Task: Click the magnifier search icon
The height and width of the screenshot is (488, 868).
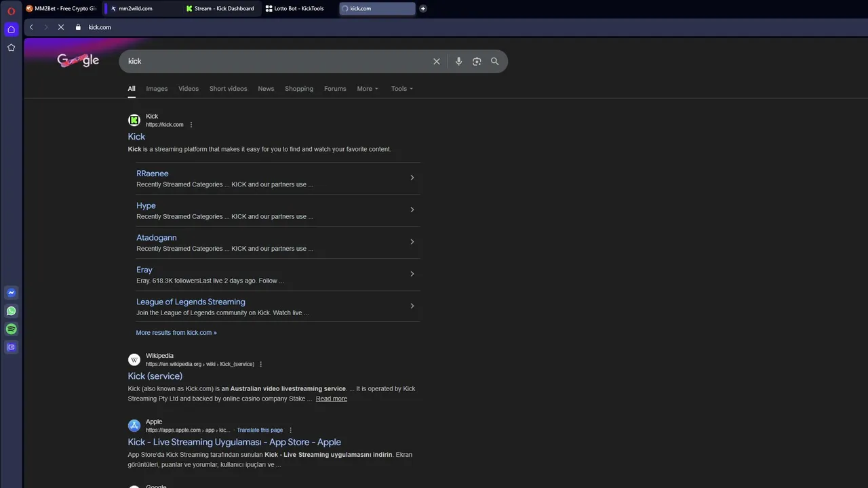Action: pos(494,61)
